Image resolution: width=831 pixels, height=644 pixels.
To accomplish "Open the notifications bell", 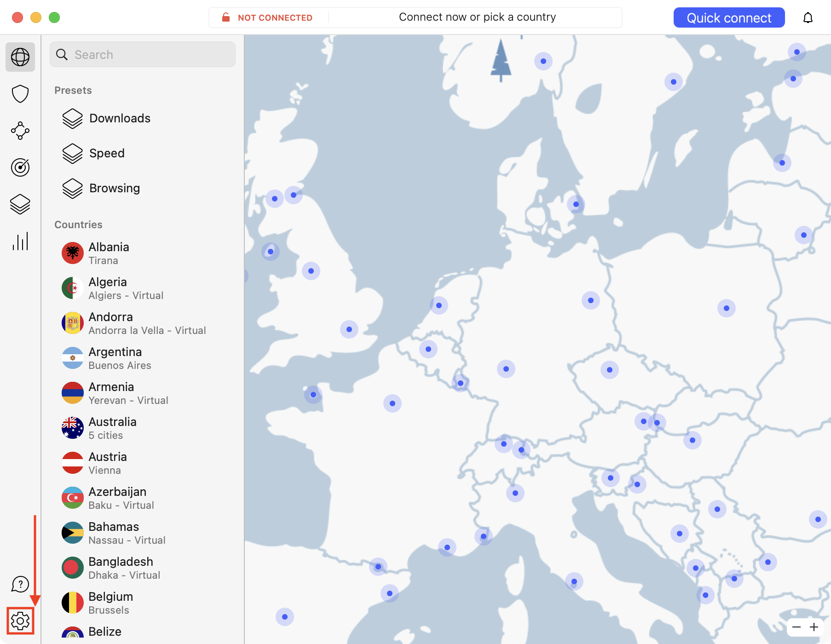I will click(808, 18).
